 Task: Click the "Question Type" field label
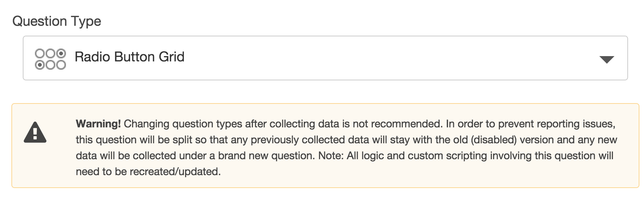57,21
